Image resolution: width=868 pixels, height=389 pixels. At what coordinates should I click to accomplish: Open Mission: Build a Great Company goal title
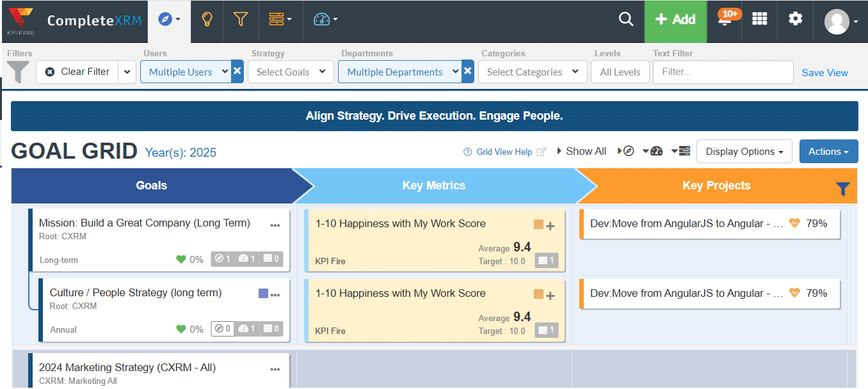point(145,223)
